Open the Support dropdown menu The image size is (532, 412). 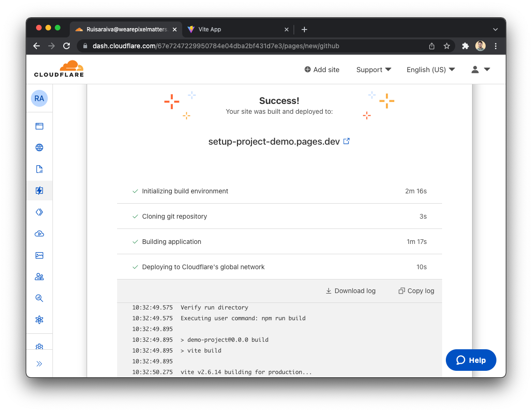tap(373, 70)
